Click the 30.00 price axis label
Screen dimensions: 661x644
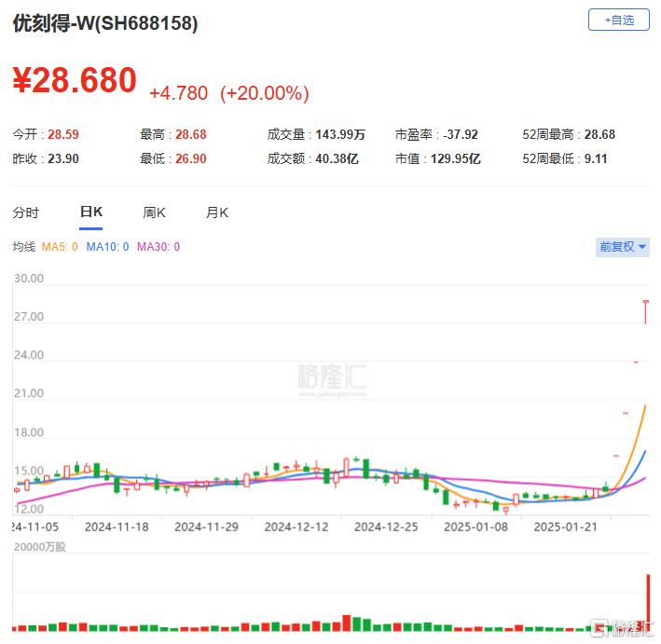29,278
